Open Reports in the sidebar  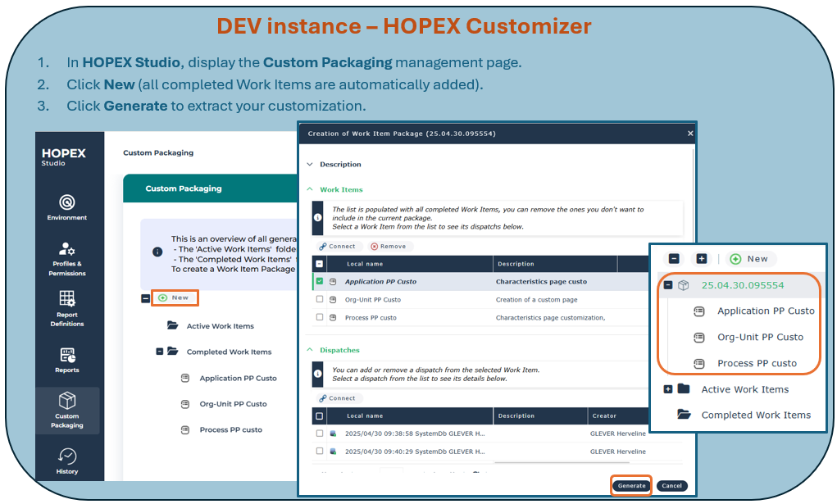coord(67,359)
